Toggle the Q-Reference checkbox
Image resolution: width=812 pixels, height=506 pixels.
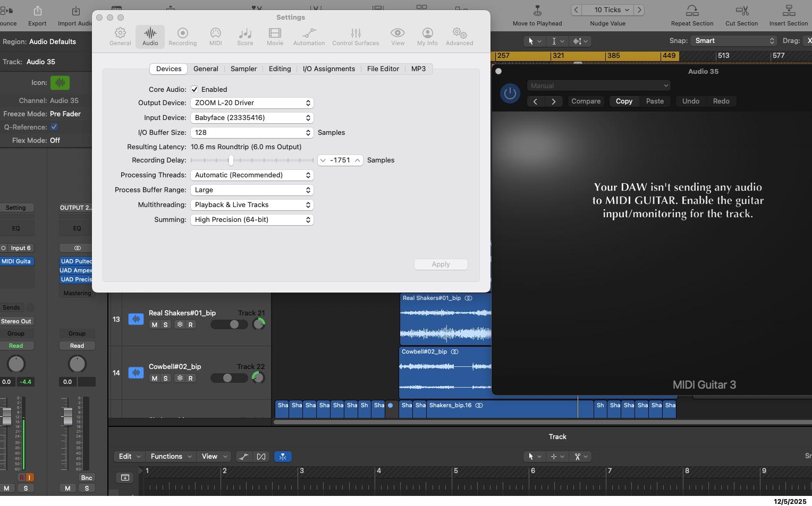pyautogui.click(x=54, y=127)
